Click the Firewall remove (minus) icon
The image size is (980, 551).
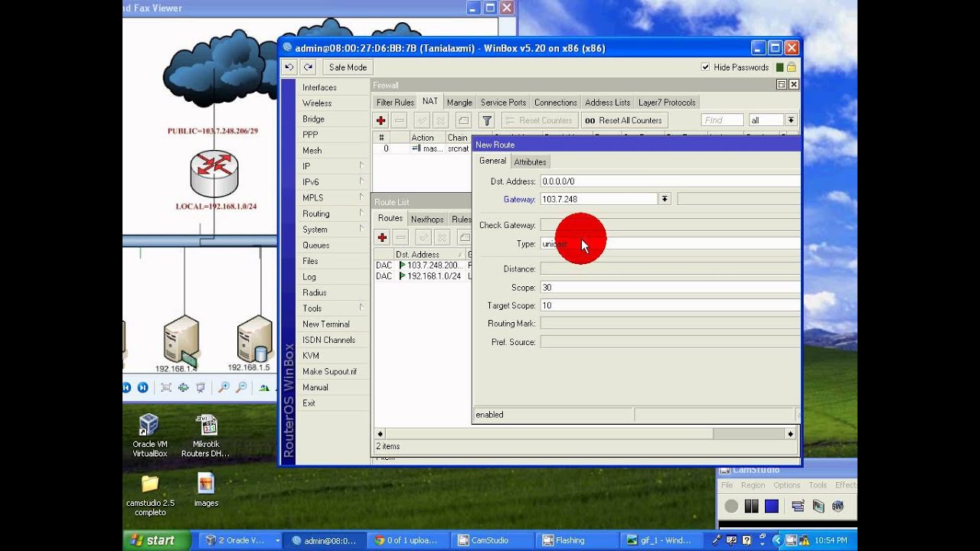[x=399, y=120]
